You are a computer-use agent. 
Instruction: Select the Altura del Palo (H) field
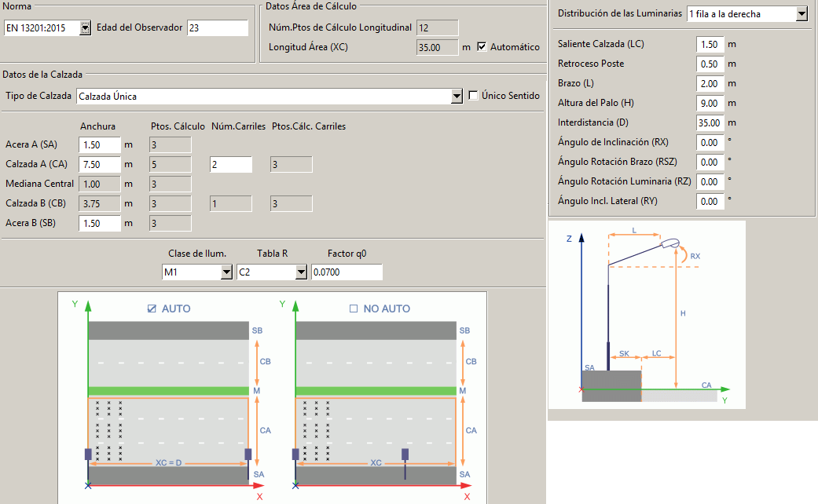tap(710, 103)
